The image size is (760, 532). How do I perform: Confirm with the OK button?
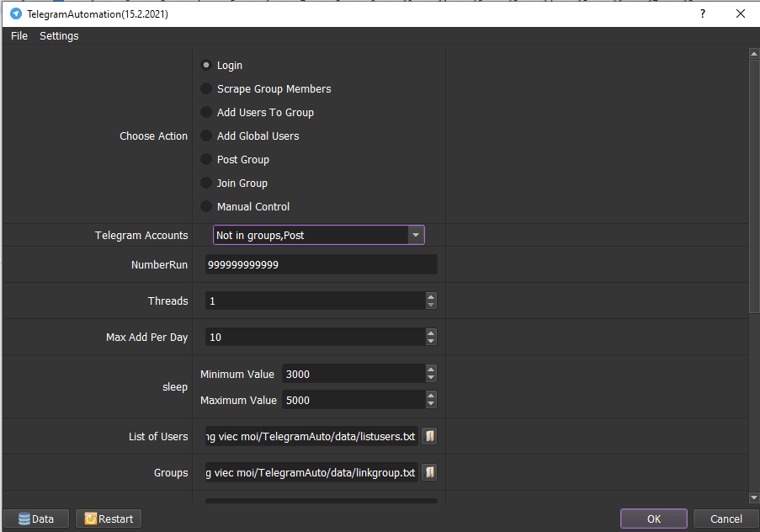tap(653, 519)
